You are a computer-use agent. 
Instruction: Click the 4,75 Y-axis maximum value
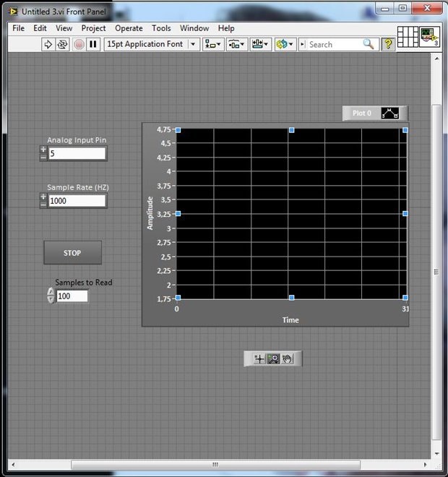pos(163,129)
